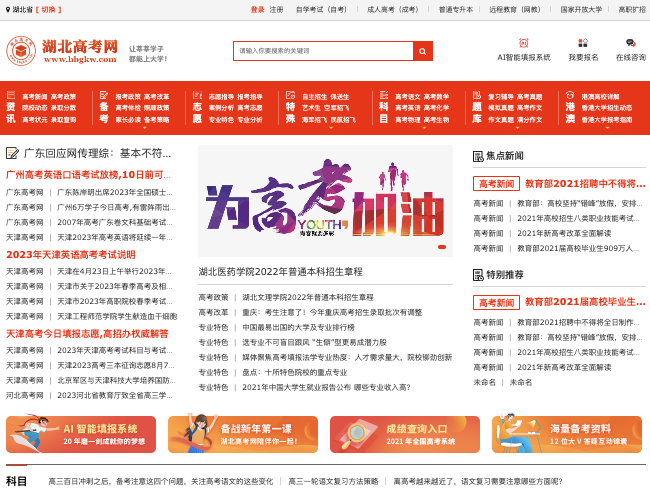Screen dimensions: 650x500
Task: Open 湖北文理学院2022年普通本科招生章程
Action: (x=308, y=297)
